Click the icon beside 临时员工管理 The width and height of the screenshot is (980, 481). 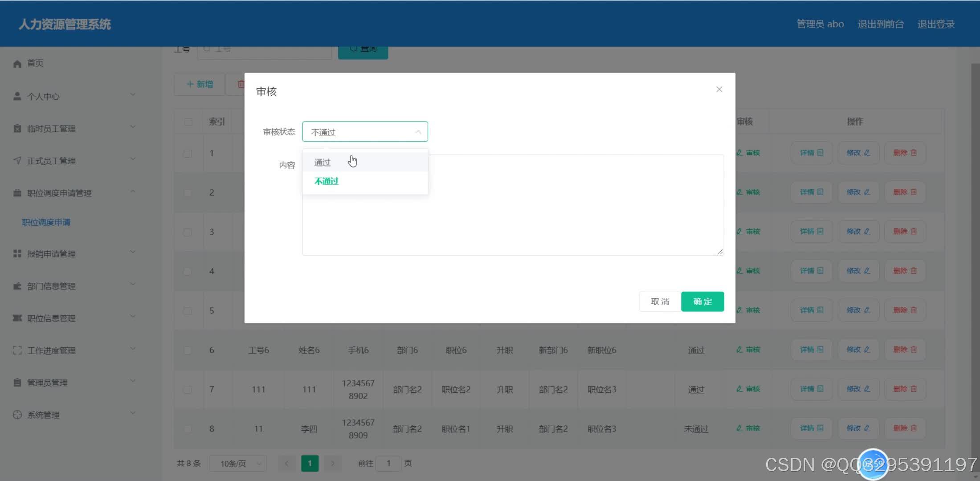click(17, 128)
